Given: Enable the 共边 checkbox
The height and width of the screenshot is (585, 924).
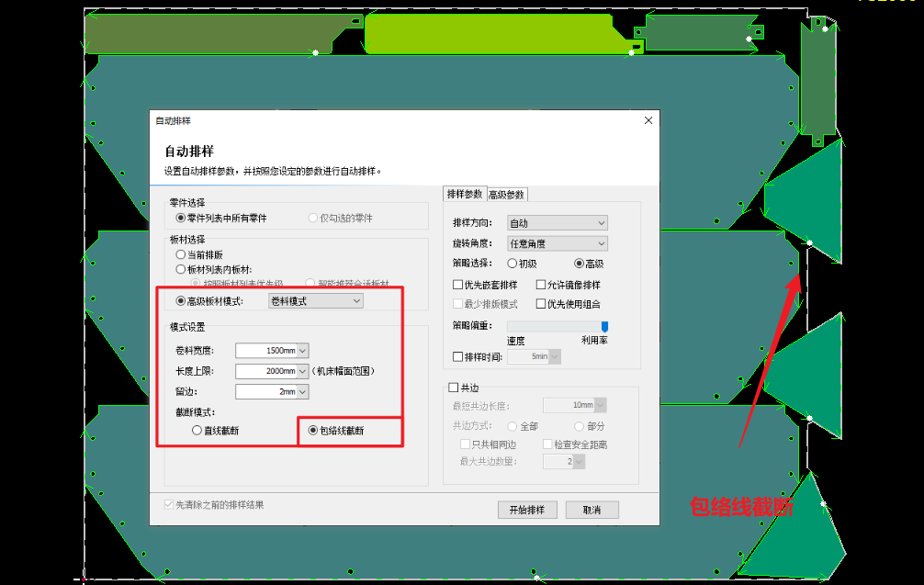Looking at the screenshot, I should 453,388.
